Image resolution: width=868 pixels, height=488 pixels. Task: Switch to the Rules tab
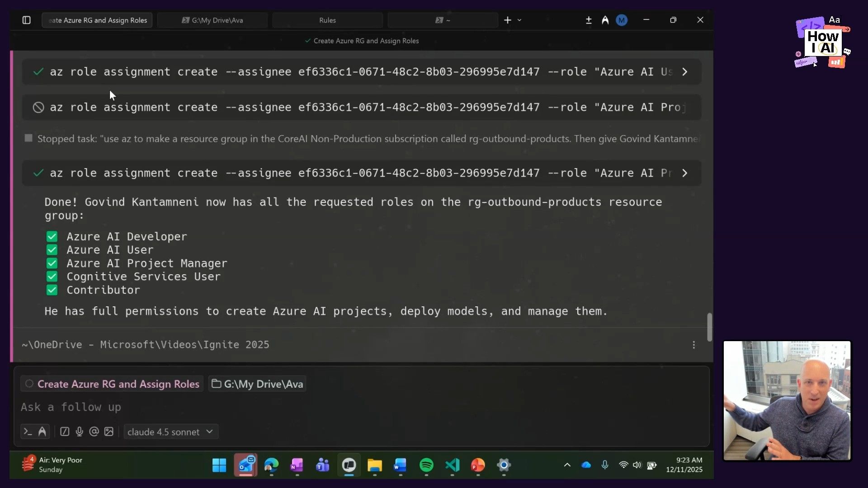[327, 20]
